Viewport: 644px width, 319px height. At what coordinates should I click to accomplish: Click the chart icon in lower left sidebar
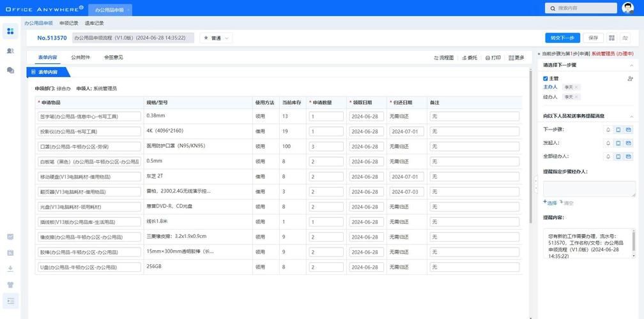pos(11,237)
